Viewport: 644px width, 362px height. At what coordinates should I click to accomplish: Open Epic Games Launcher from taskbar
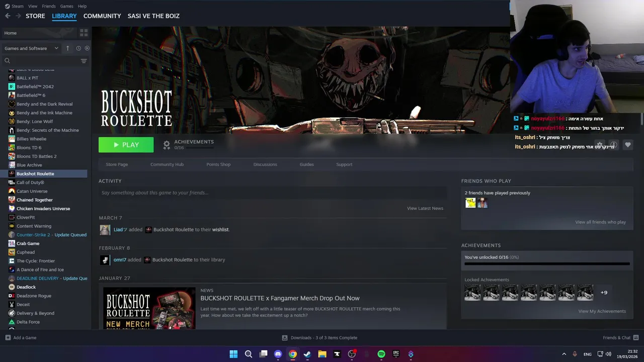pos(396,354)
